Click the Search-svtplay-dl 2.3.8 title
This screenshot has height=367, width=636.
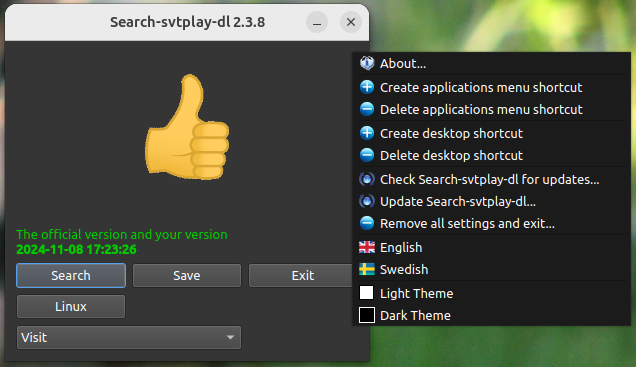click(x=187, y=22)
